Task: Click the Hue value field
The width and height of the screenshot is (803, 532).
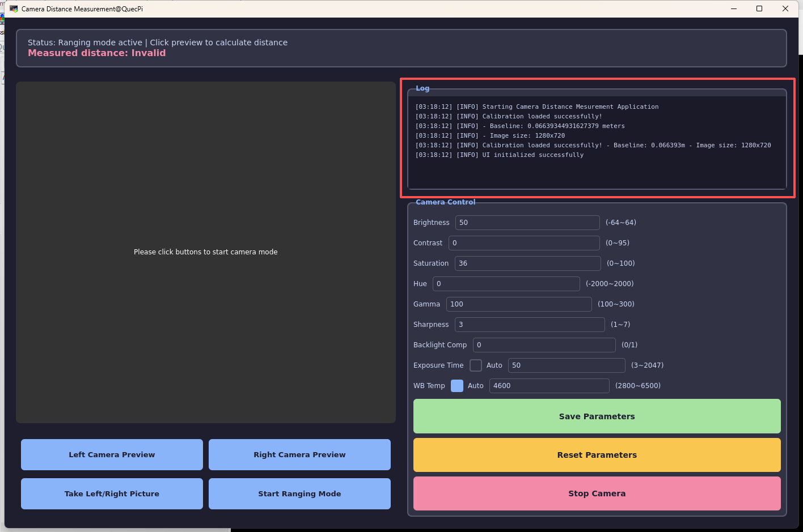Action: tap(506, 284)
